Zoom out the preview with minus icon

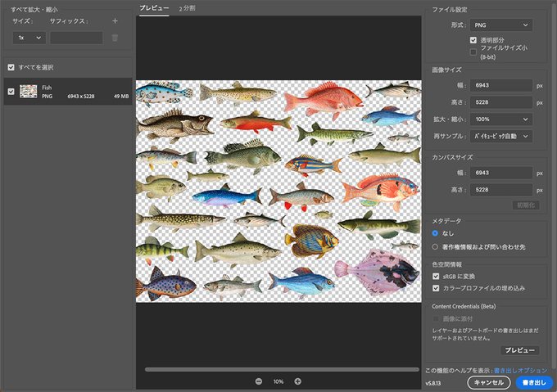click(259, 381)
